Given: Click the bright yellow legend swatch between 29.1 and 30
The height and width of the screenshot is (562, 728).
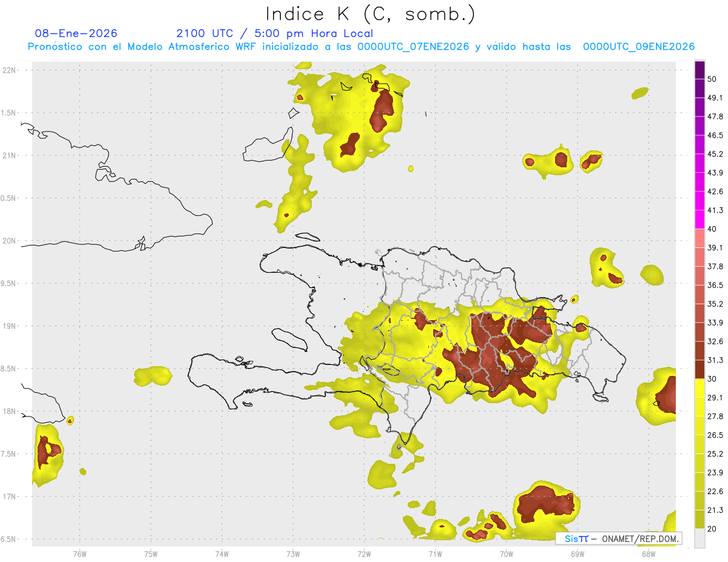Looking at the screenshot, I should (699, 389).
